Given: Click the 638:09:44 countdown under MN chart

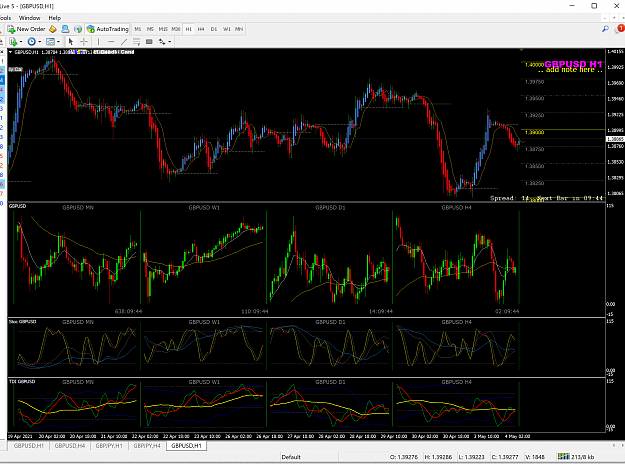Looking at the screenshot, I should (x=128, y=311).
